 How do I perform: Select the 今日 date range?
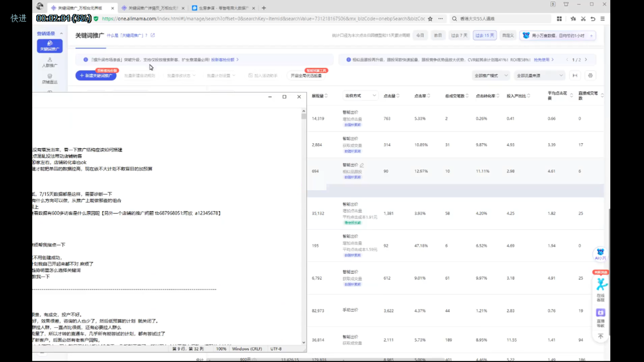420,35
